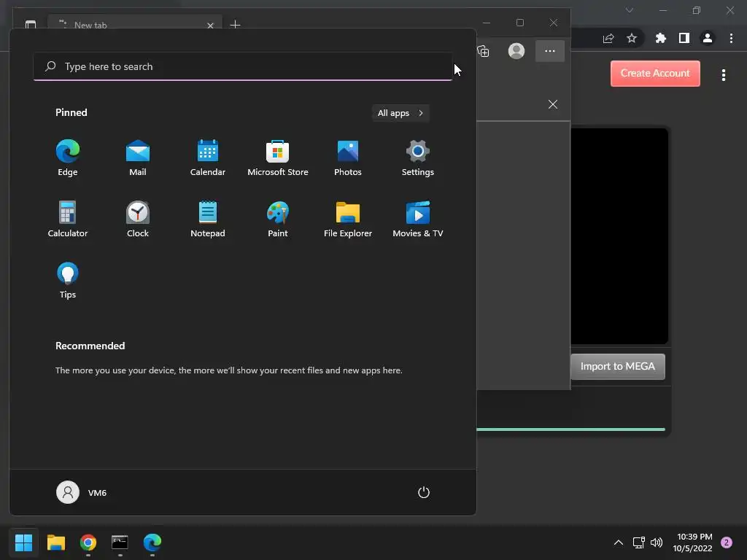Image resolution: width=747 pixels, height=560 pixels.
Task: Open Edge tab actions menu icon
Action: click(31, 24)
